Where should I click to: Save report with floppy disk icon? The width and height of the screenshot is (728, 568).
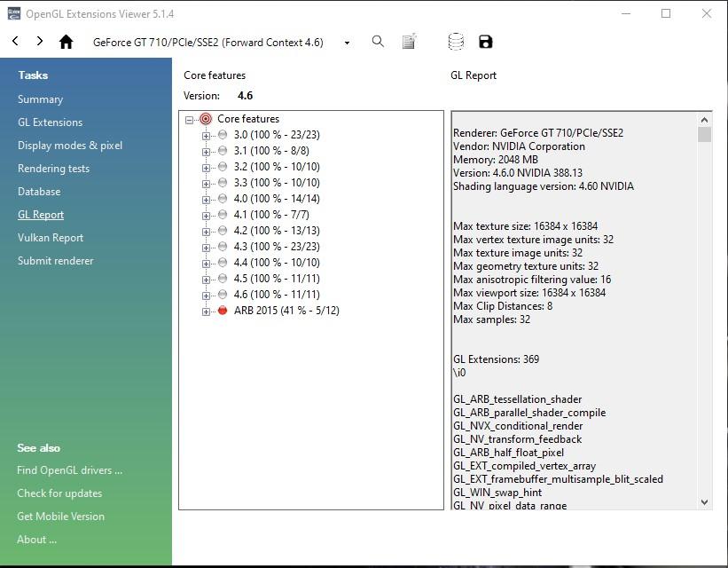point(486,42)
